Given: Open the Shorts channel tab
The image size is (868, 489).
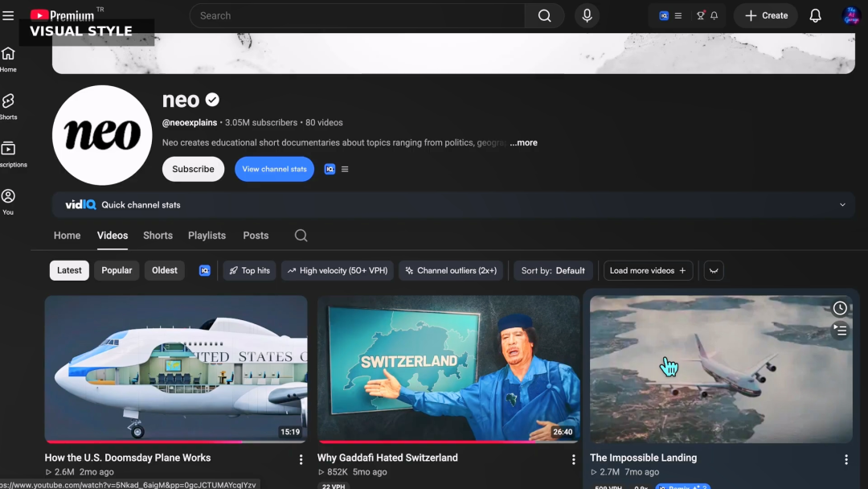Looking at the screenshot, I should click(x=158, y=236).
